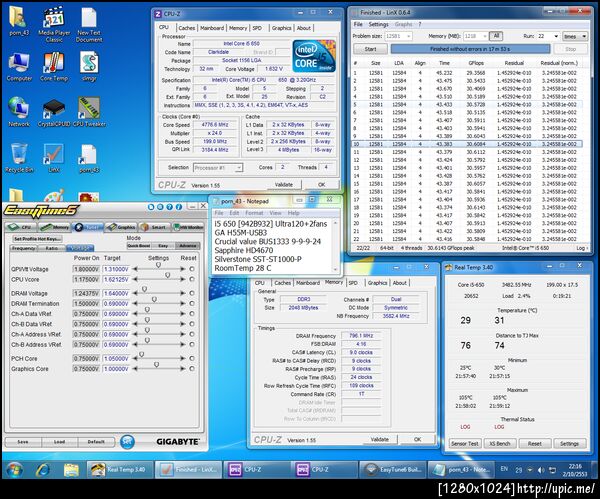Image resolution: width=600 pixels, height=499 pixels.
Task: Adjust the PCH Core voltage slider handle
Action: point(142,354)
